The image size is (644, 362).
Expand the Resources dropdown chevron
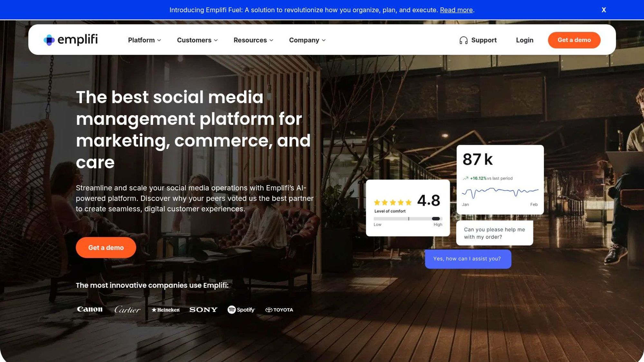click(271, 40)
